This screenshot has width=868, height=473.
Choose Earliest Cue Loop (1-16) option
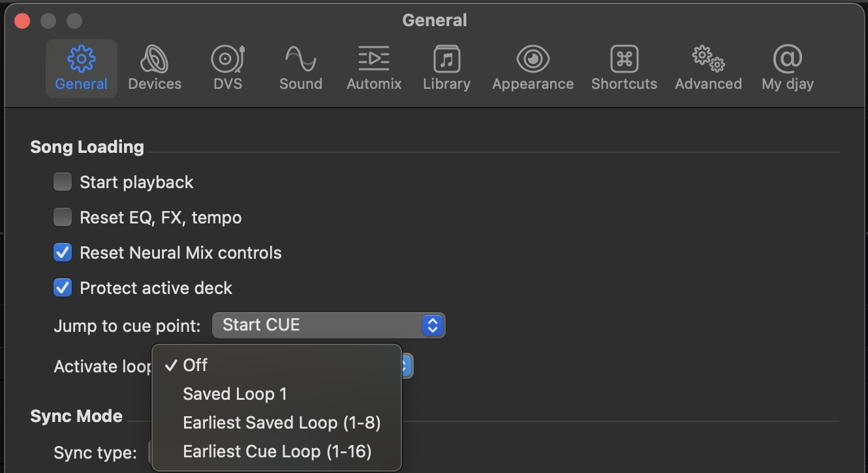(x=277, y=451)
